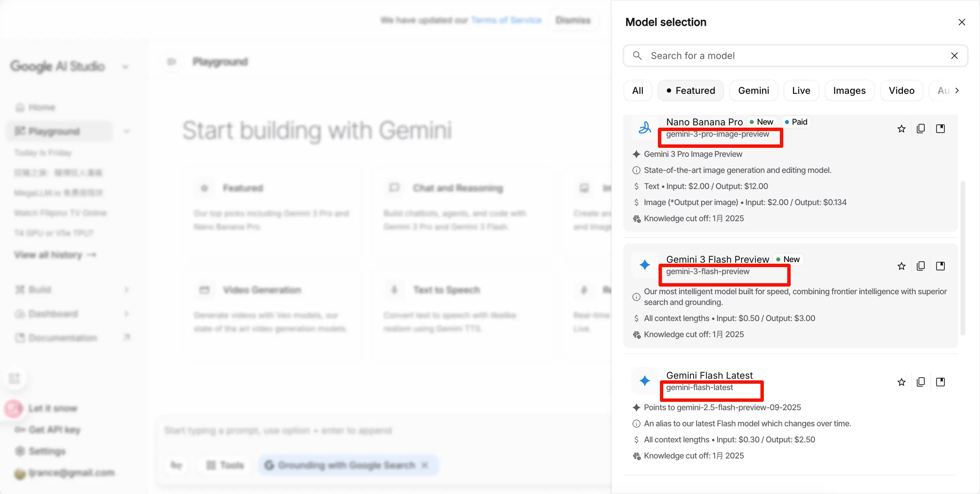Show the Video models filter
Image resolution: width=980 pixels, height=494 pixels.
pos(901,90)
